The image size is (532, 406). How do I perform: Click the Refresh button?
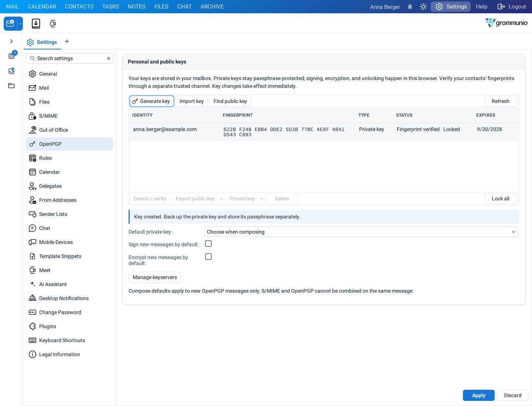click(500, 101)
